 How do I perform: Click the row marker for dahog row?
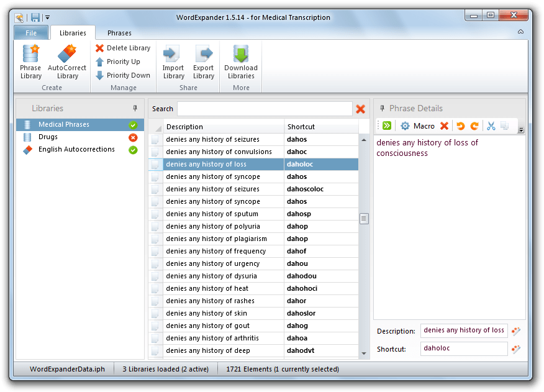coord(155,326)
